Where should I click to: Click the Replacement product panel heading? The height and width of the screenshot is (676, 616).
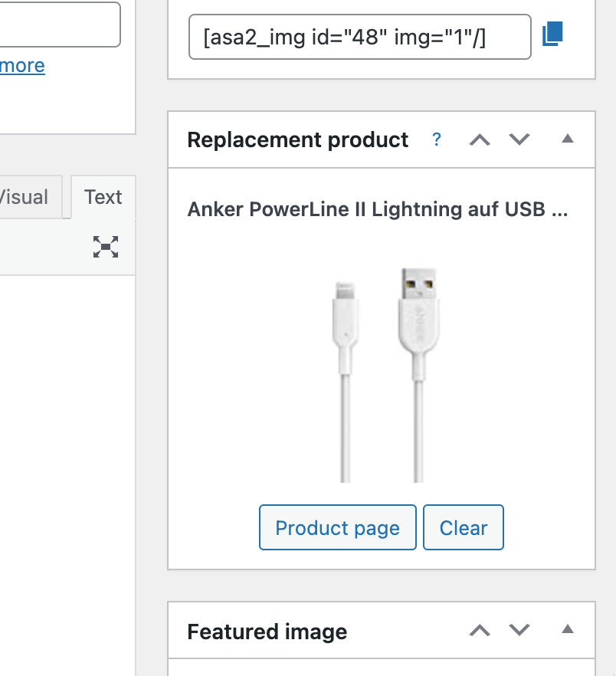pos(298,140)
